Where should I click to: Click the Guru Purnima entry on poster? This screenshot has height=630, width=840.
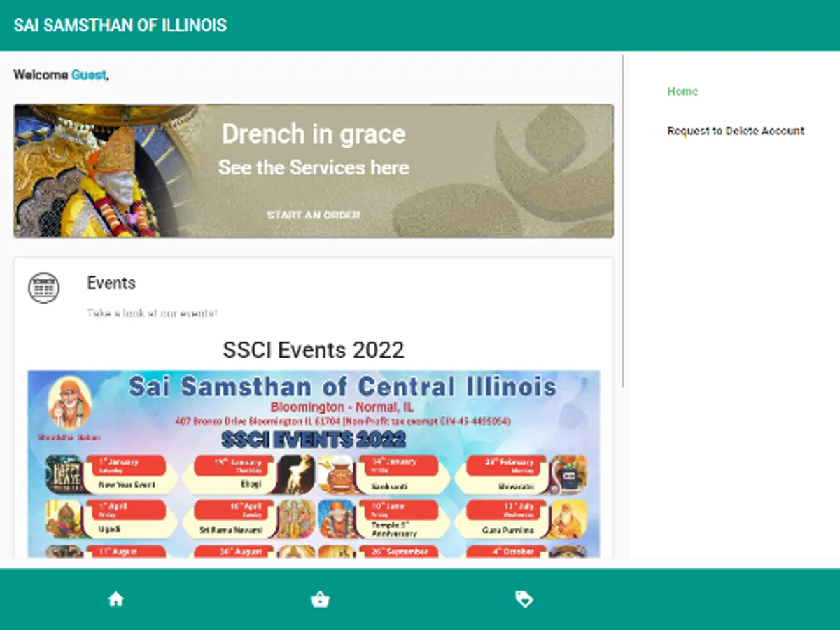coord(521,519)
